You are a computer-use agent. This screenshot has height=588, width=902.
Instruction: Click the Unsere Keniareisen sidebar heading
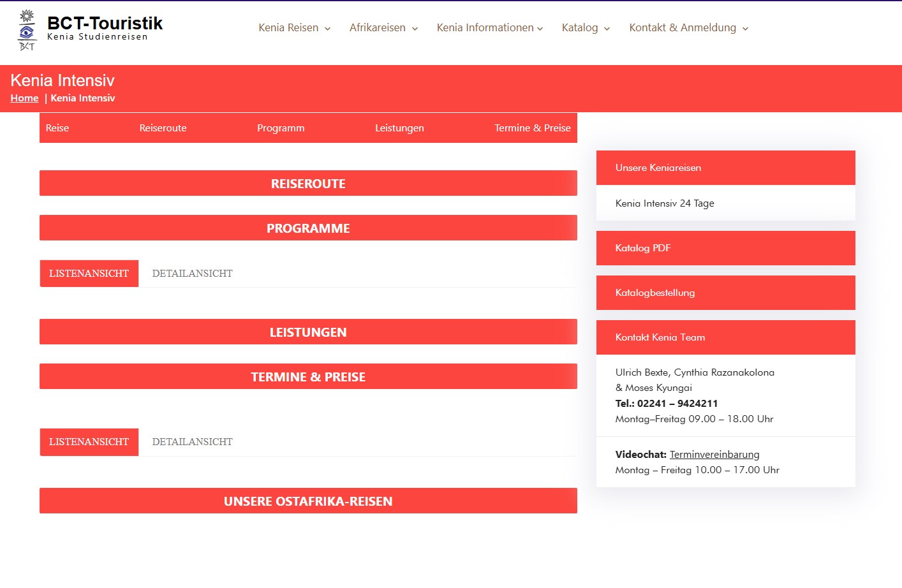click(726, 168)
